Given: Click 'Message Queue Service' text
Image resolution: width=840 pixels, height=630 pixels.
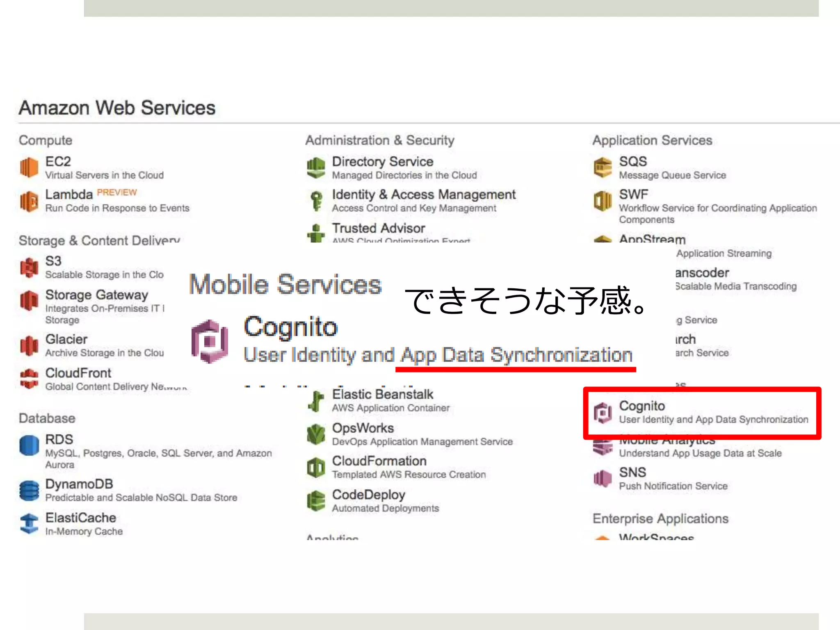Looking at the screenshot, I should click(x=672, y=176).
